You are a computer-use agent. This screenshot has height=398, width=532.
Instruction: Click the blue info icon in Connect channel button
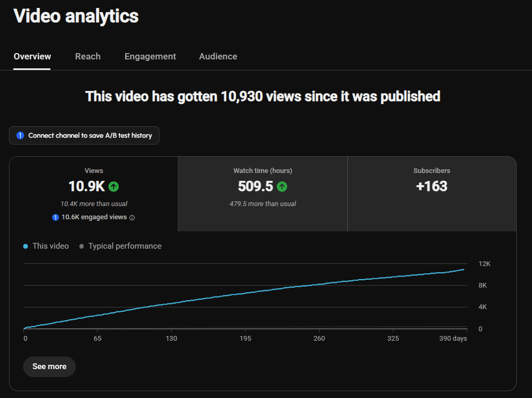[21, 135]
